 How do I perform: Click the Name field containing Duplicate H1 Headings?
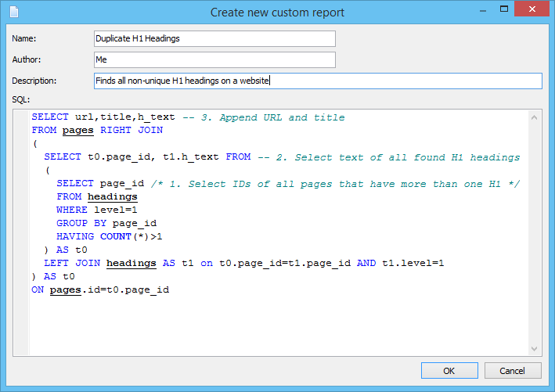coord(214,38)
